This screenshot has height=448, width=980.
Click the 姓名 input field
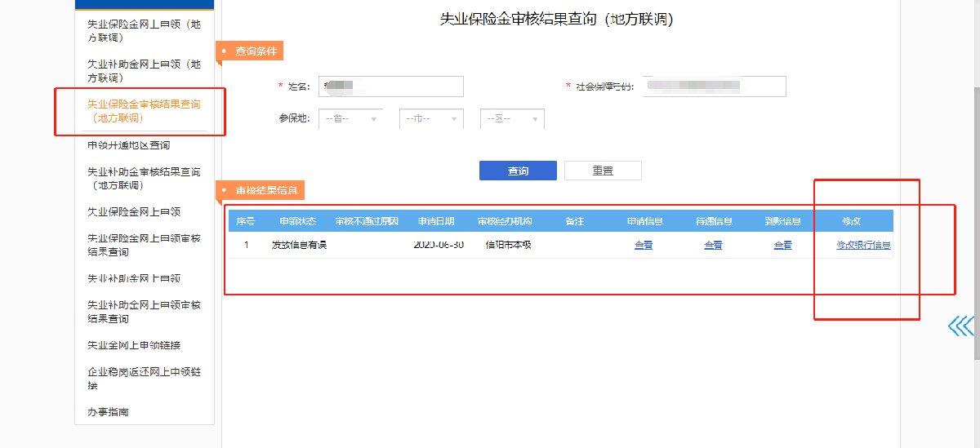391,86
